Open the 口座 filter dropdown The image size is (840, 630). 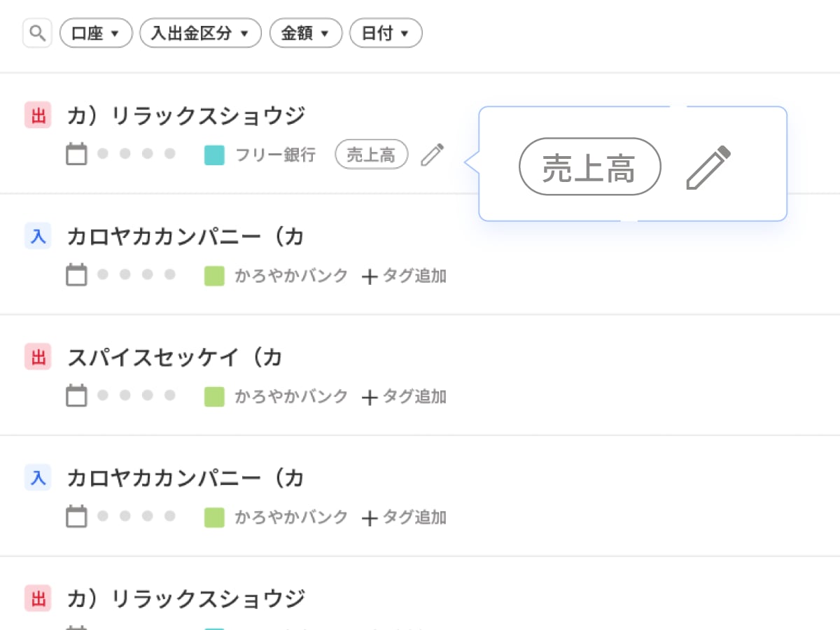[x=96, y=33]
